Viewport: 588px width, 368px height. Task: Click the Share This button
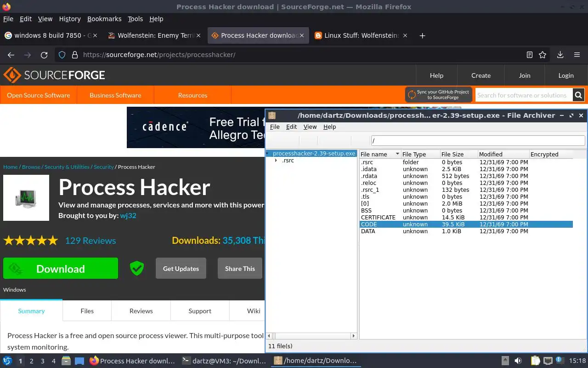(x=240, y=269)
